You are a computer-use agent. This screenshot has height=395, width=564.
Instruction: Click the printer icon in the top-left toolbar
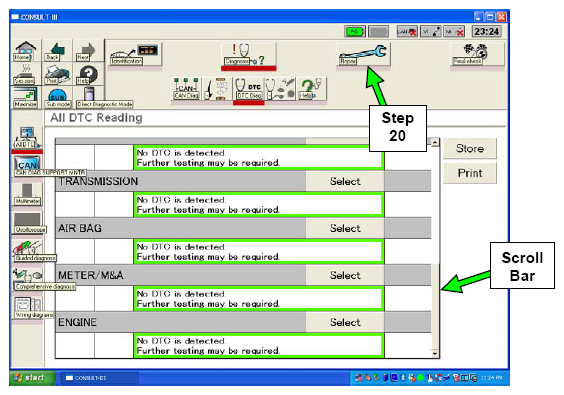[x=57, y=74]
